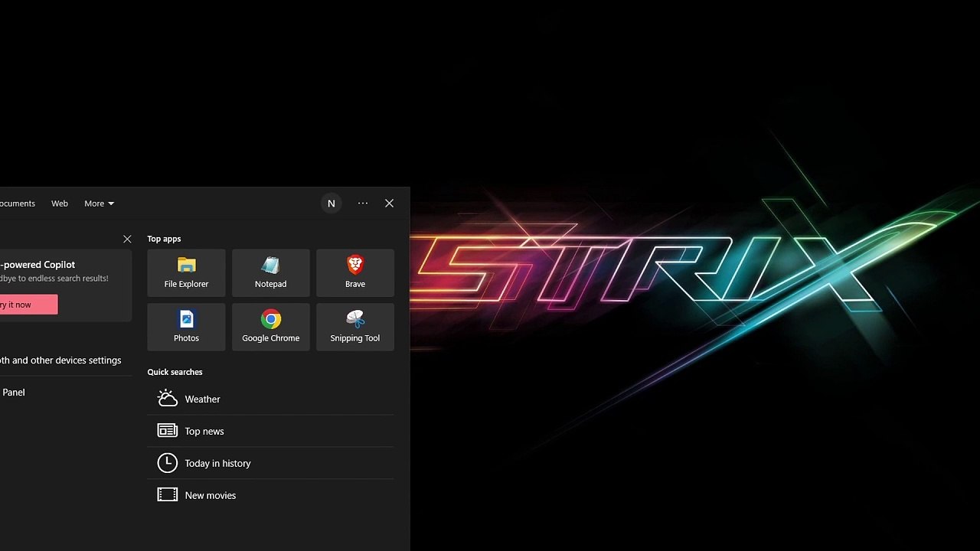Switch to the Web search tab

tap(60, 204)
